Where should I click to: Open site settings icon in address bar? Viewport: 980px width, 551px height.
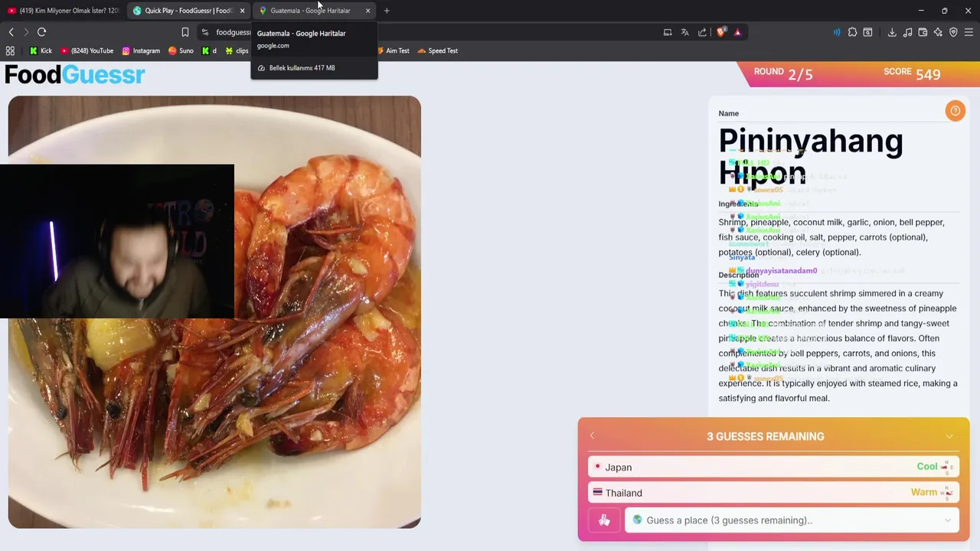coord(205,32)
